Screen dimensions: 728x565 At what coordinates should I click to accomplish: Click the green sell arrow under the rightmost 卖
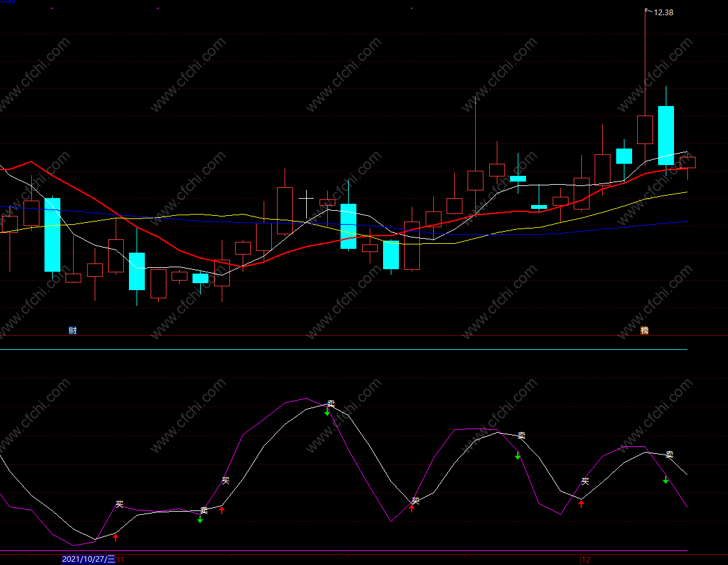click(x=666, y=480)
